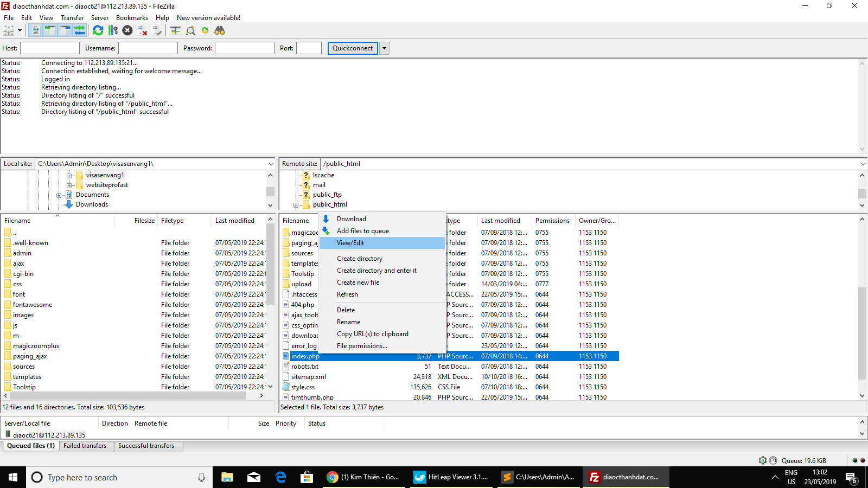
Task: Open the Remote site path dropdown
Action: coord(863,164)
